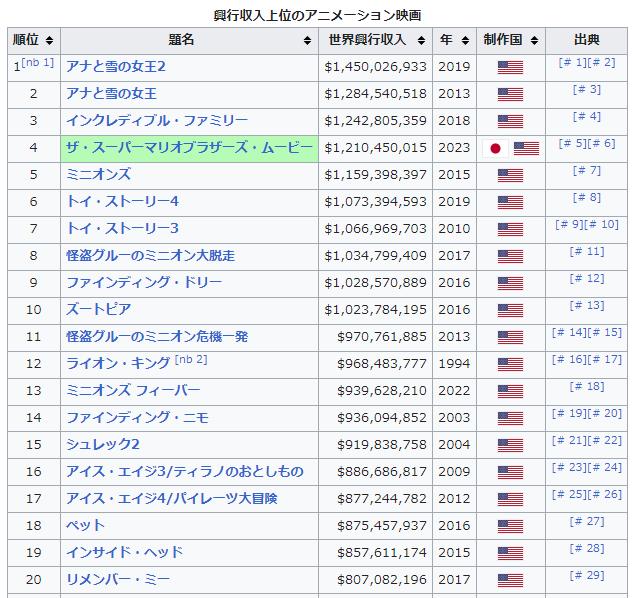The width and height of the screenshot is (633, 598).
Task: Click the table caption 興行収入上位のアニメーション映画
Action: click(x=317, y=16)
